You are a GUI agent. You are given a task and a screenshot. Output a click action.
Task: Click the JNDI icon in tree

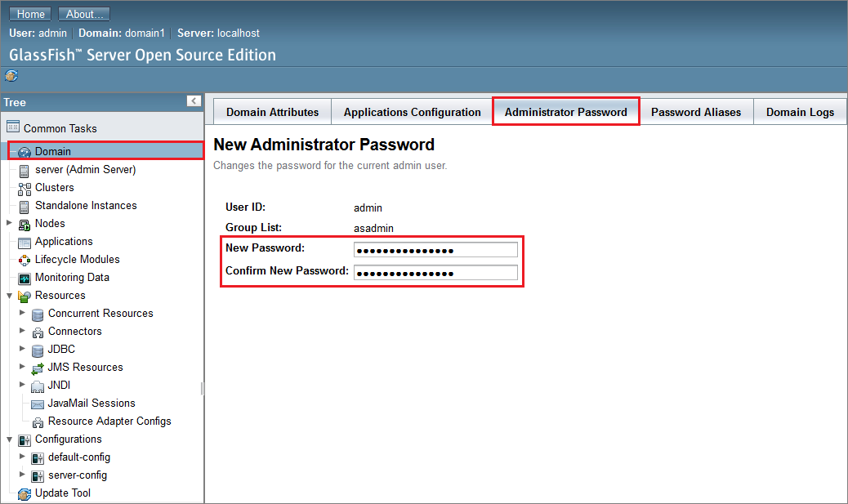(38, 386)
